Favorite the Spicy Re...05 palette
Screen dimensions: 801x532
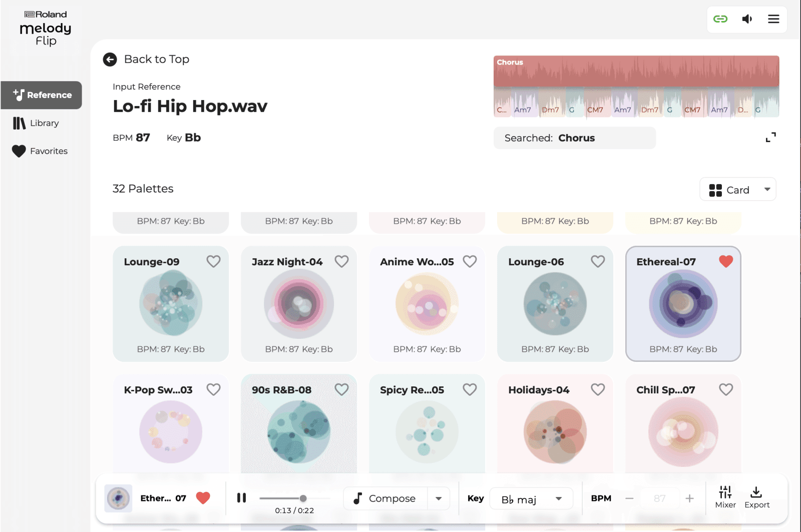(470, 389)
